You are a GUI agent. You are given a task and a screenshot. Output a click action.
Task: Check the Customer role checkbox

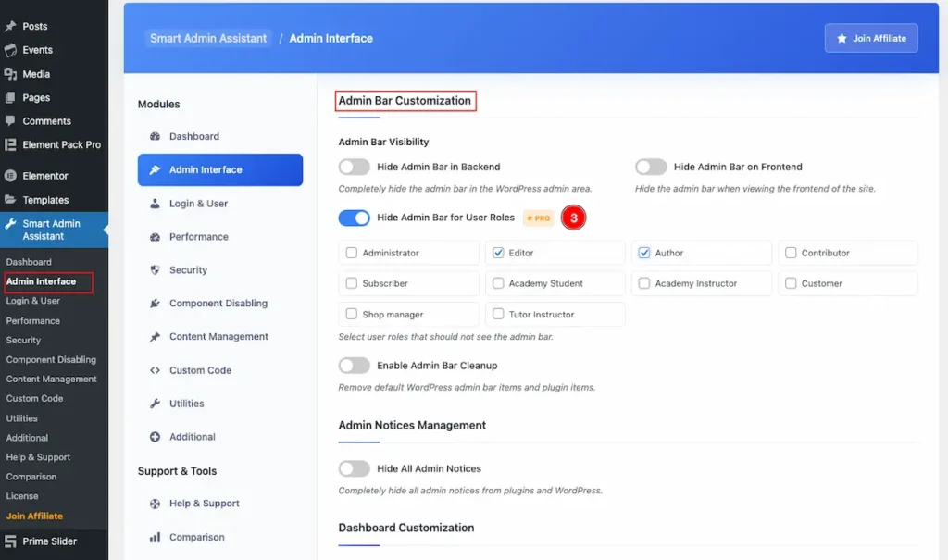click(x=791, y=283)
